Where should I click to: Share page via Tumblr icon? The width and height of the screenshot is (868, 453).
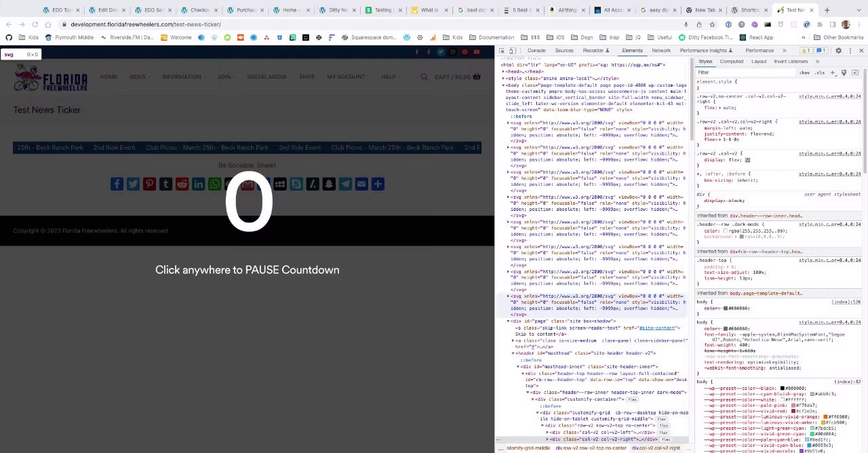[165, 184]
